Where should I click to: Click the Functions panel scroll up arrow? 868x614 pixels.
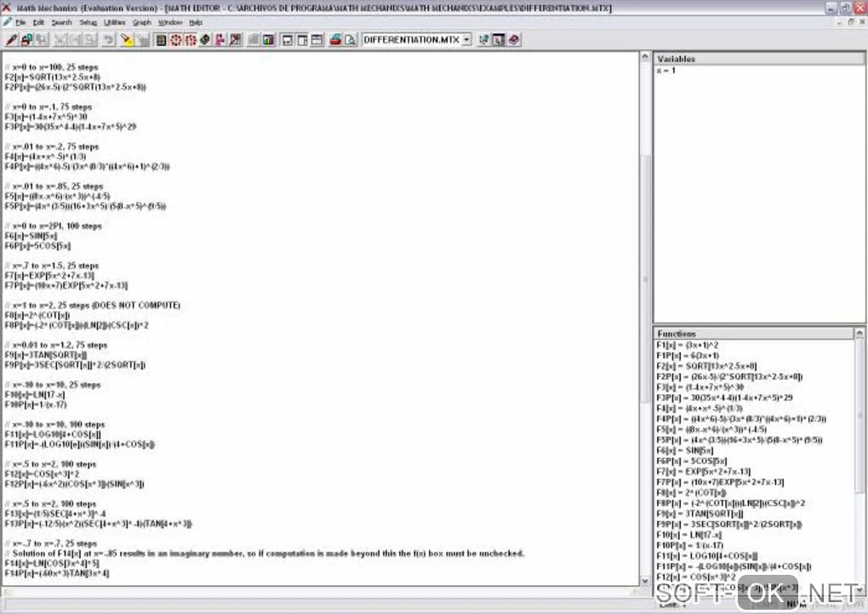[859, 333]
